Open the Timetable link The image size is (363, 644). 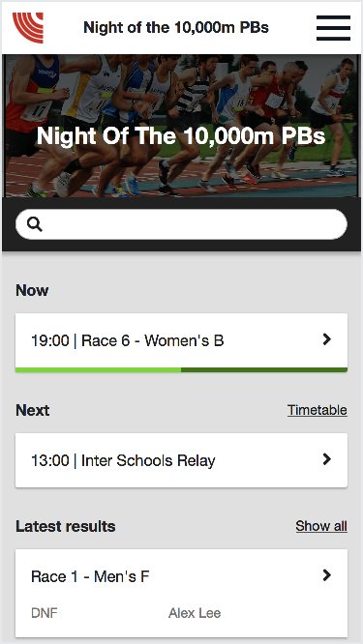317,410
